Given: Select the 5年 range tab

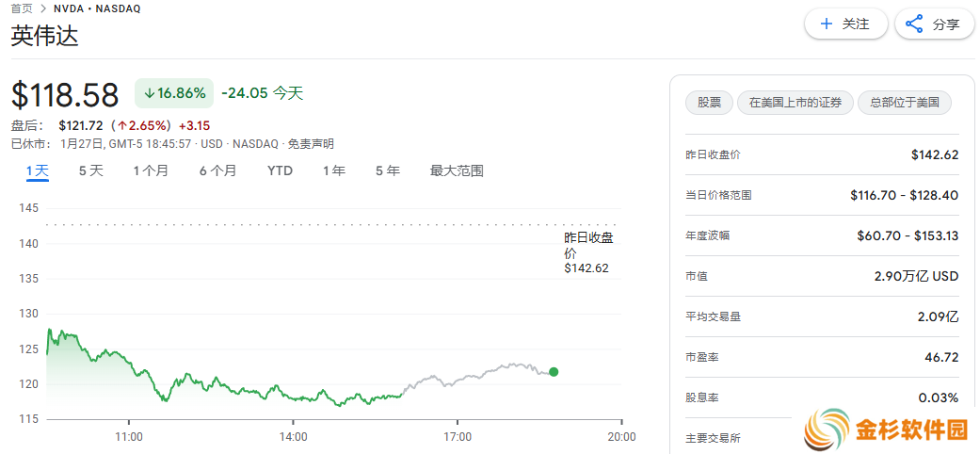Looking at the screenshot, I should pos(388,170).
